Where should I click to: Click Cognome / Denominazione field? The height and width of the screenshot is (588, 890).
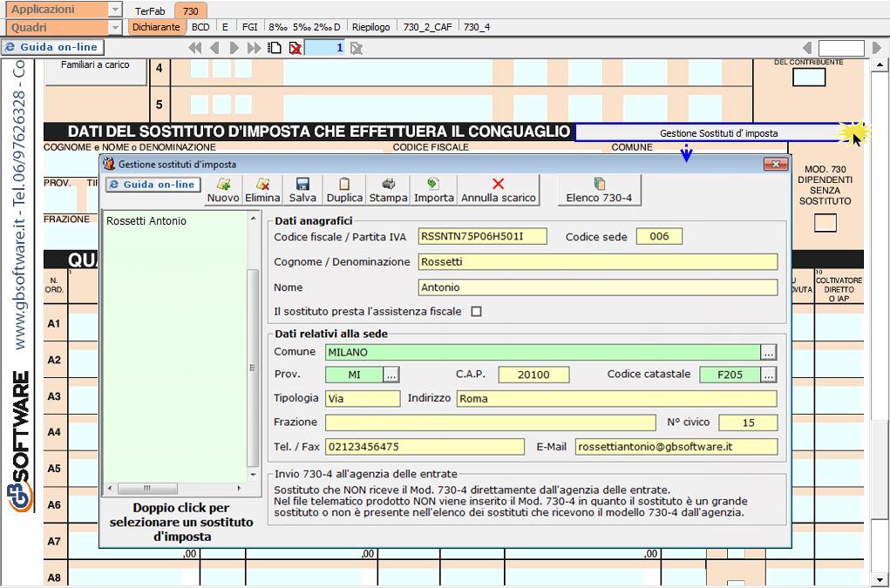point(598,262)
